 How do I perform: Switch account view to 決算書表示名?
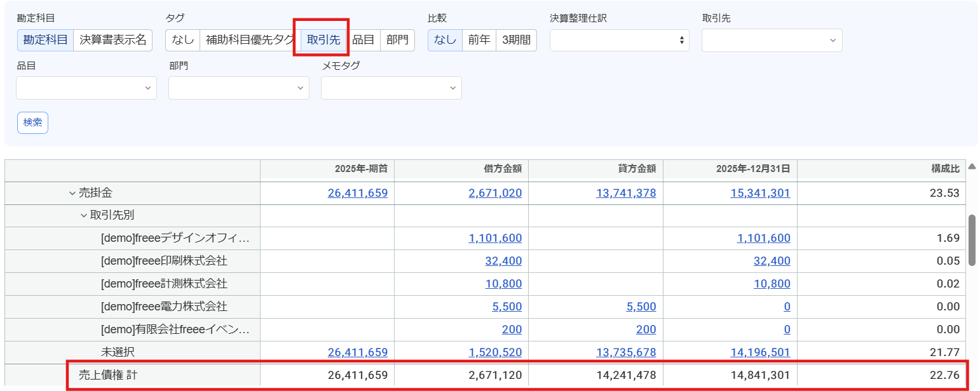tap(113, 40)
